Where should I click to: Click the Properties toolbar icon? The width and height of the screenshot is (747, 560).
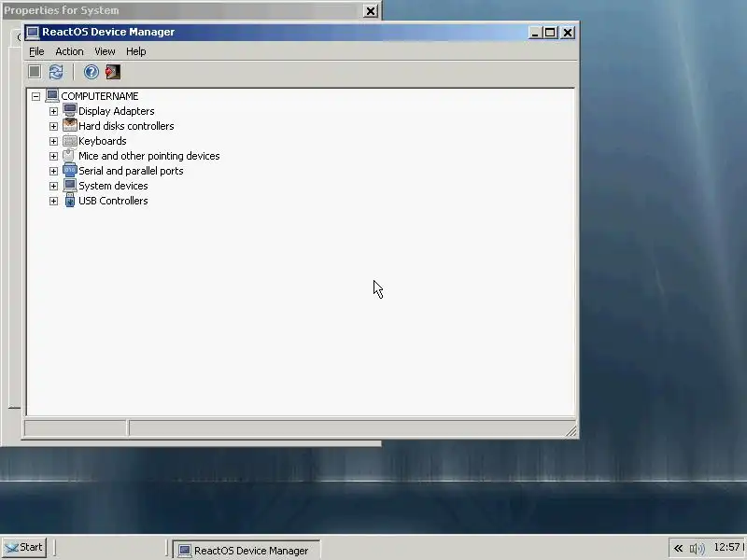35,72
